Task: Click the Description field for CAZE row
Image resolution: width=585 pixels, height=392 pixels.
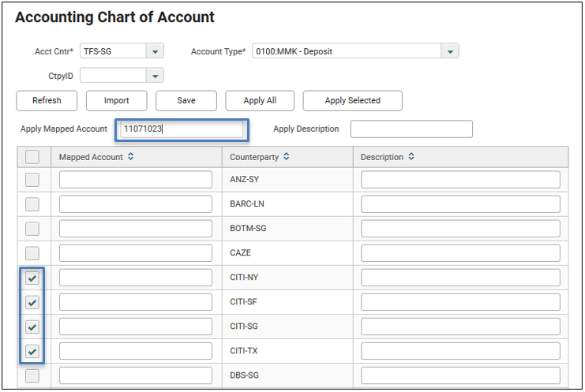Action: pos(460,253)
